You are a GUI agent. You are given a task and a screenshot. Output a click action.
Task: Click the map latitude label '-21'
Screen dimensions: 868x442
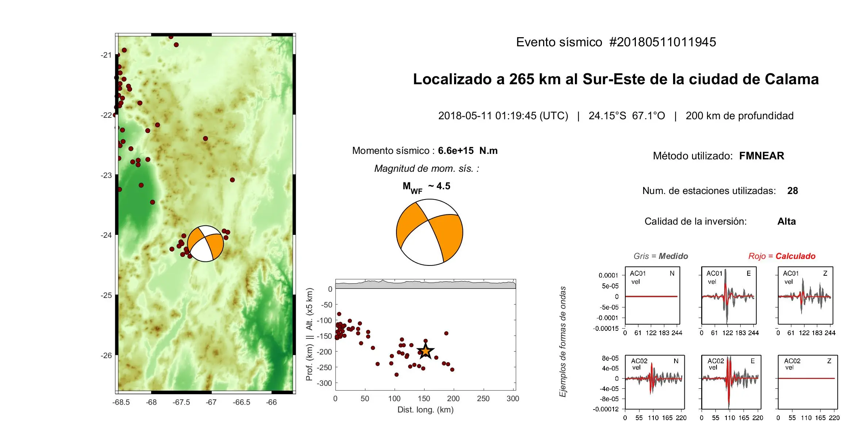106,55
